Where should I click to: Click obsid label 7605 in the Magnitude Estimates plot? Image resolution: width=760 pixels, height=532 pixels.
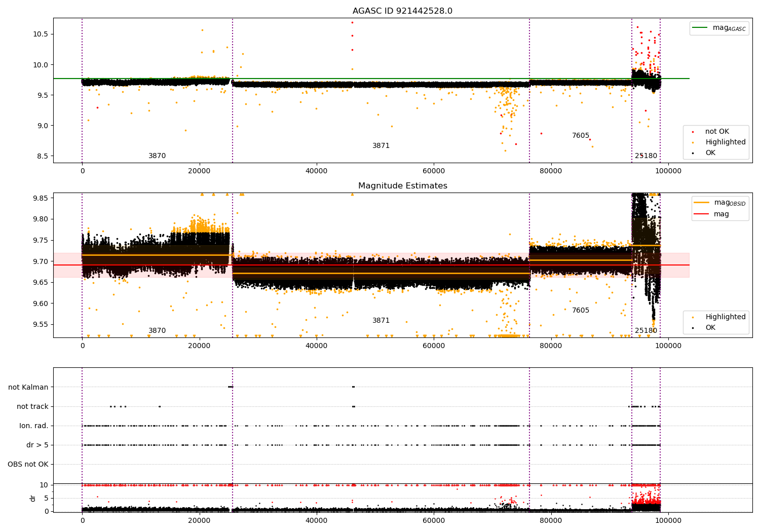581,311
